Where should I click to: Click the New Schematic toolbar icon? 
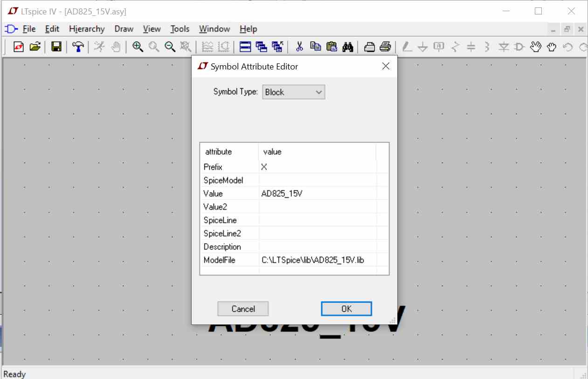click(18, 47)
